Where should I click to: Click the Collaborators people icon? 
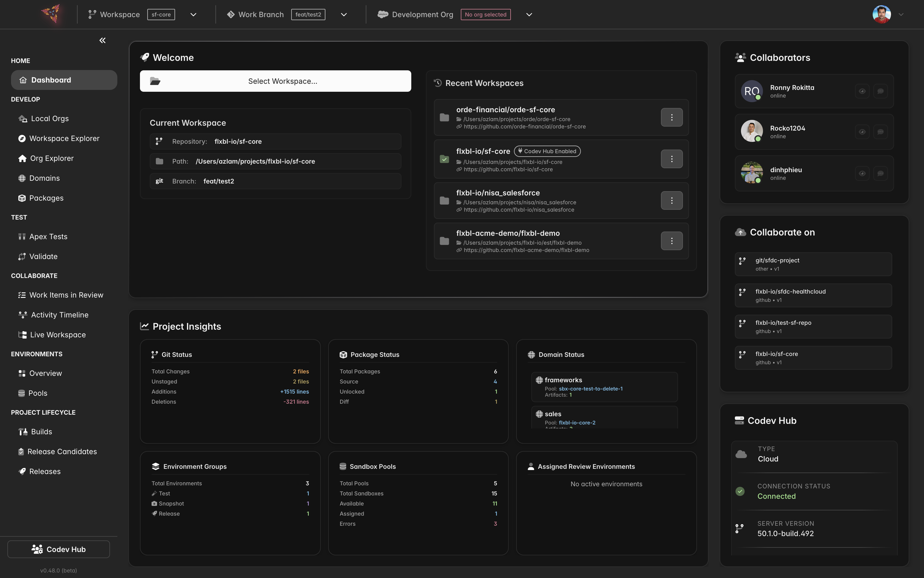point(740,58)
